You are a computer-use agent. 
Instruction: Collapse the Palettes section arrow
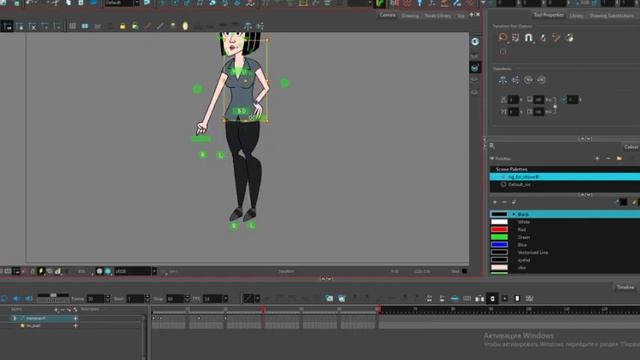tap(492, 158)
